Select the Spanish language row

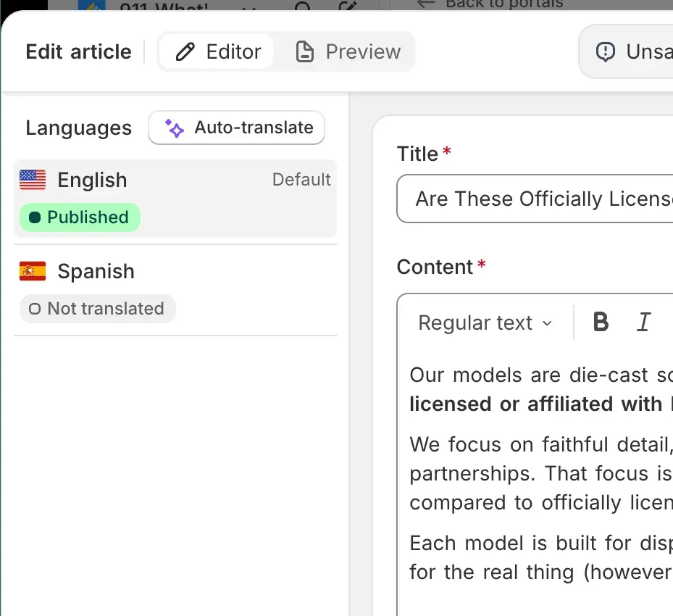point(175,290)
